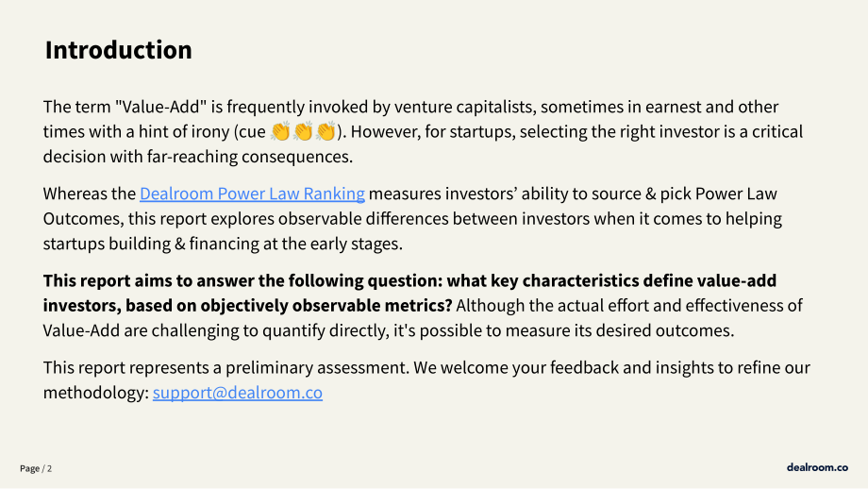Click the 'Whereas the' text before the link
The image size is (868, 489).
[89, 194]
